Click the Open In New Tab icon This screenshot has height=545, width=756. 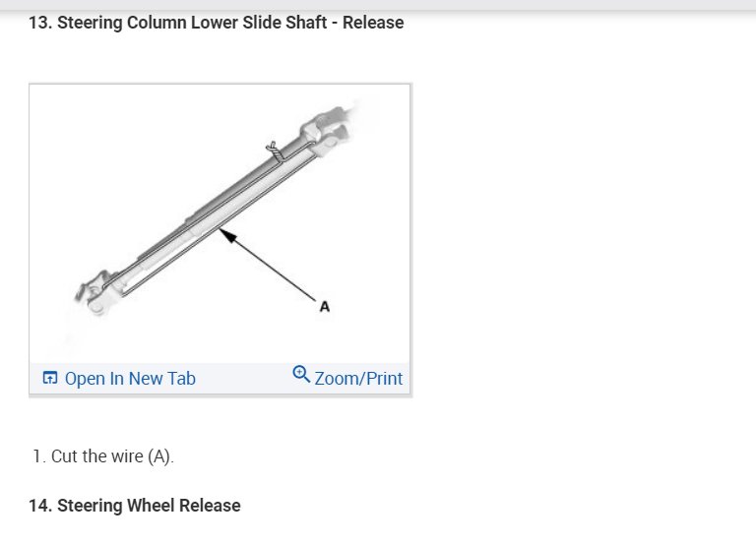[49, 379]
